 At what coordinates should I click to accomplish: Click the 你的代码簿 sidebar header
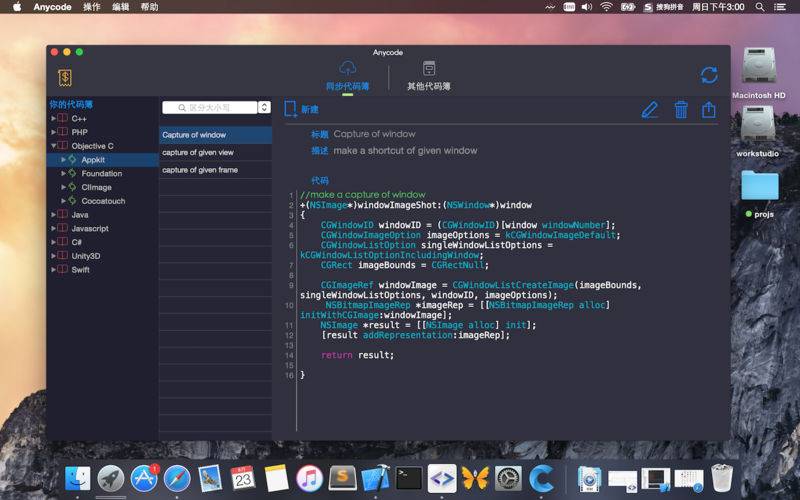point(71,105)
